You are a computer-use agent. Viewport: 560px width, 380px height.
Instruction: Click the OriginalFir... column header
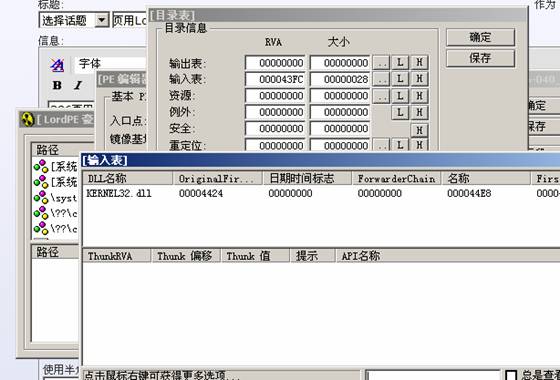[218, 178]
